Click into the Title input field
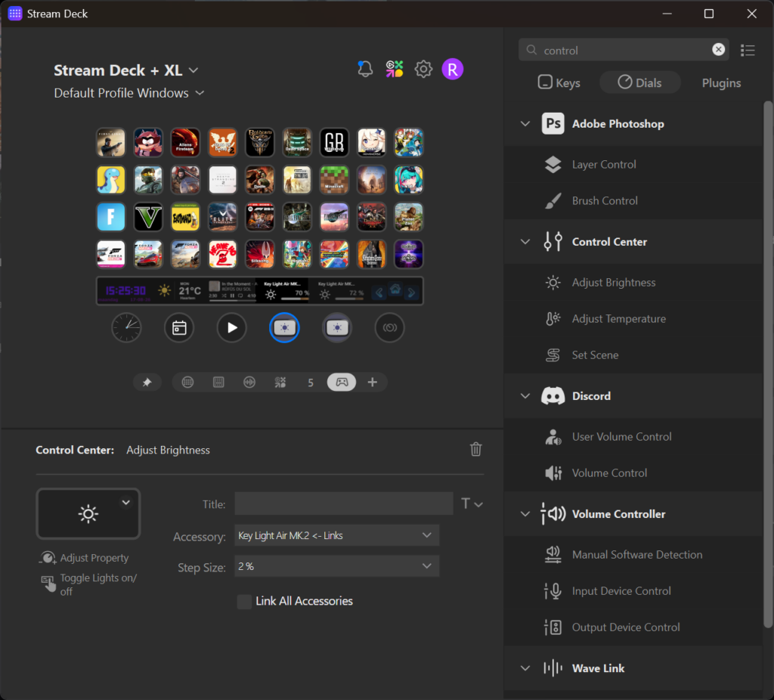 coord(344,503)
